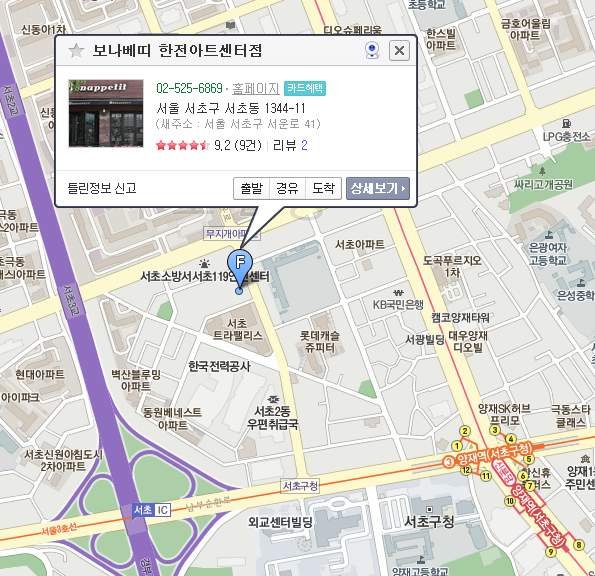The image size is (595, 576).
Task: Click the 서초2동 우편취급국 post office icon
Action: 273,400
